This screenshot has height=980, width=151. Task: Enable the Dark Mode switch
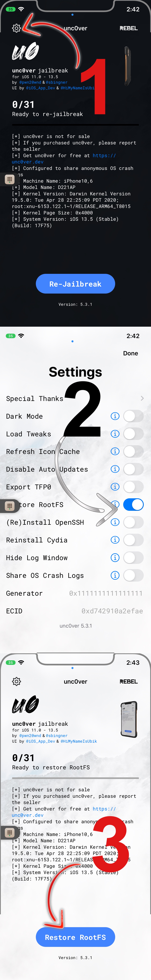point(134,416)
